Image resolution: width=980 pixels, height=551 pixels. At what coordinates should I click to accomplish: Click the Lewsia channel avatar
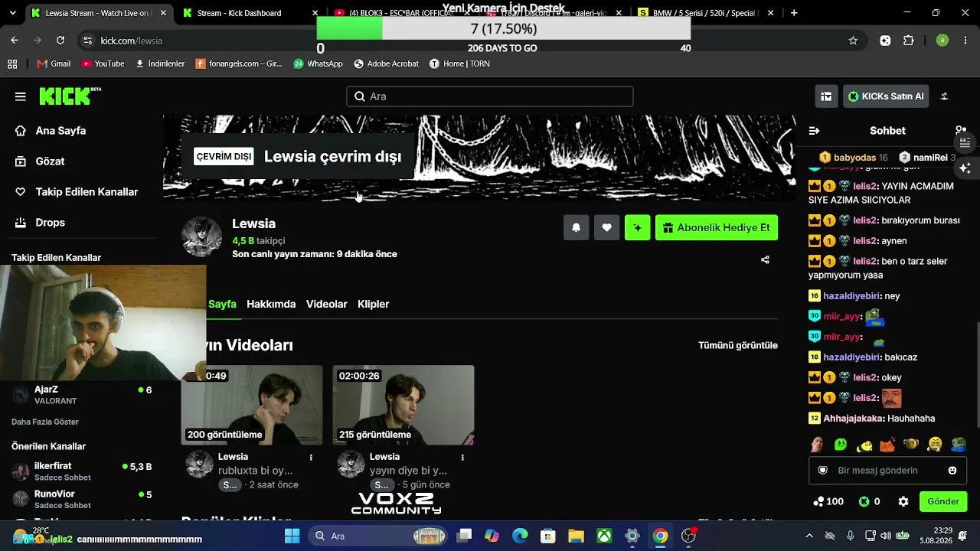coord(201,236)
